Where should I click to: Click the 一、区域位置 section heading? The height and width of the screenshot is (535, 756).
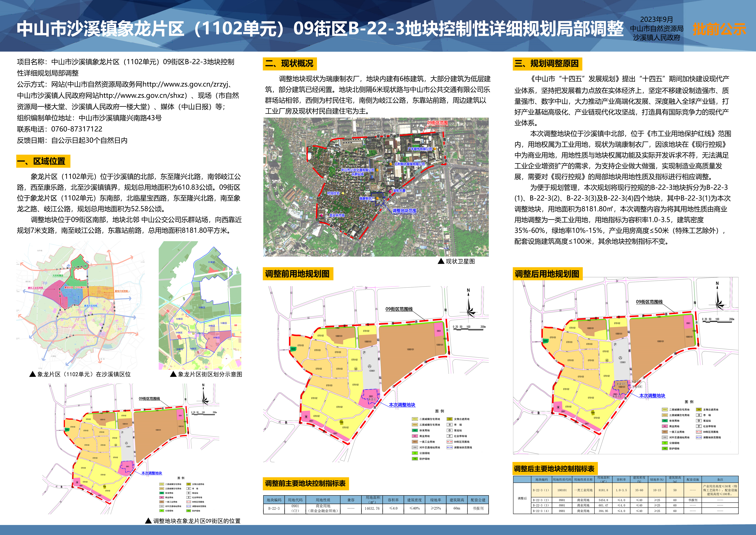43,161
